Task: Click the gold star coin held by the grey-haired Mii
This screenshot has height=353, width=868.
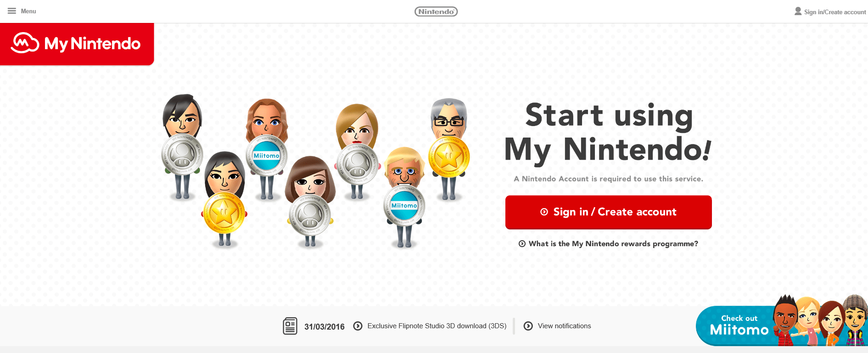Action: (x=448, y=157)
